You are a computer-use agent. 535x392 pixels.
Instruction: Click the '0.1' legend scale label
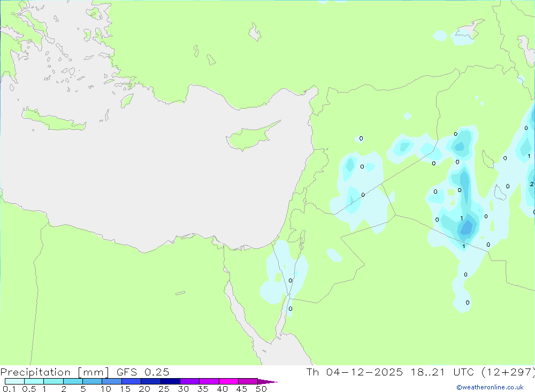point(9,389)
